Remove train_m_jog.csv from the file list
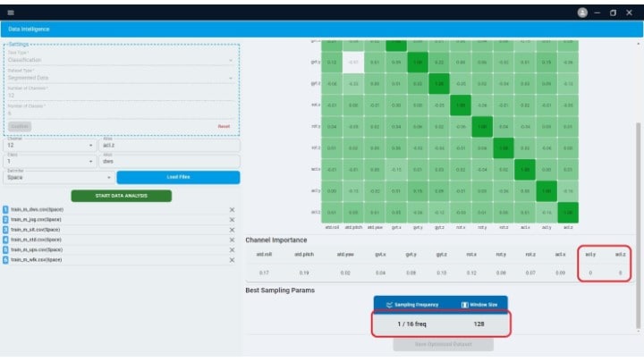This screenshot has height=362, width=644. 232,220
